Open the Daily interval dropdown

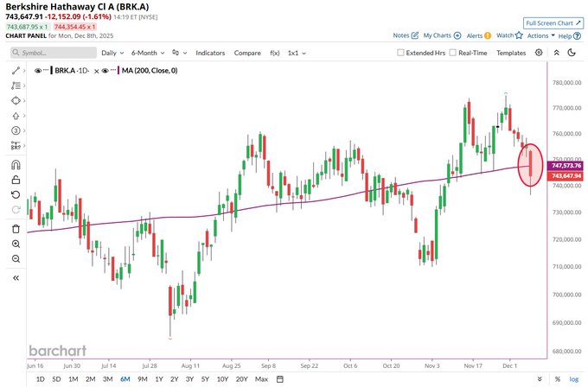point(112,53)
